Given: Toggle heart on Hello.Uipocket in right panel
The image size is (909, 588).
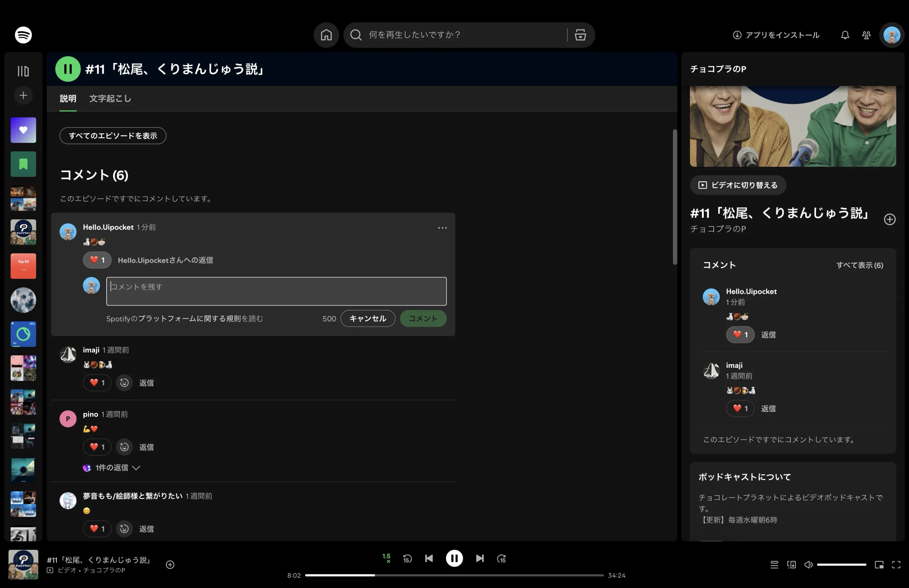Looking at the screenshot, I should (x=740, y=334).
